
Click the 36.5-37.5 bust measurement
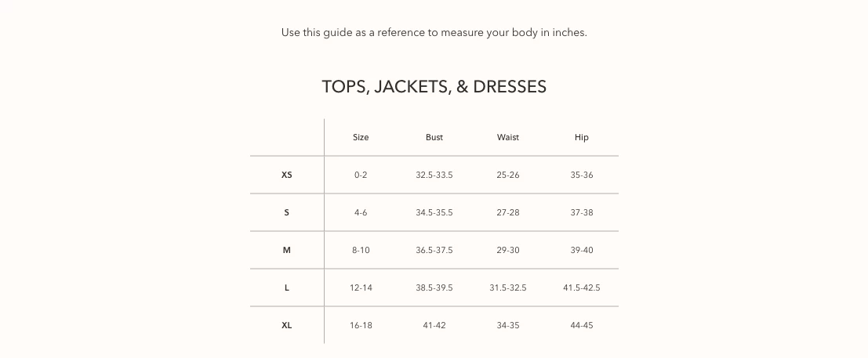[x=434, y=250]
